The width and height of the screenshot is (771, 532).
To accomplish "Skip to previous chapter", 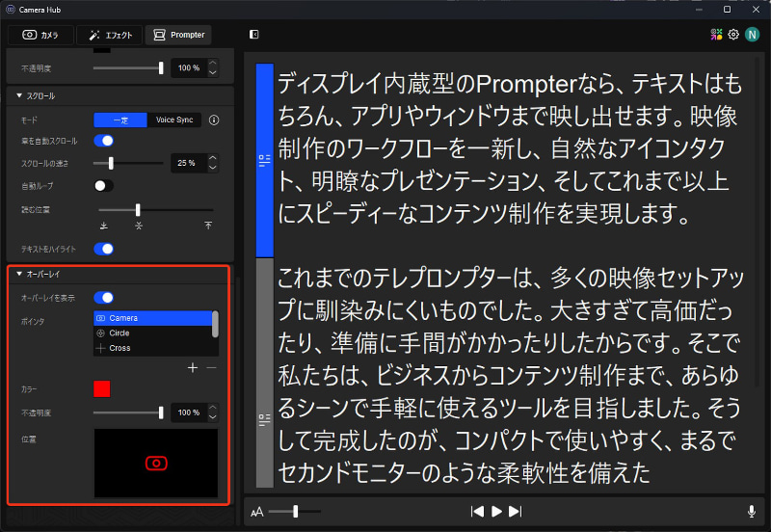I will [477, 512].
